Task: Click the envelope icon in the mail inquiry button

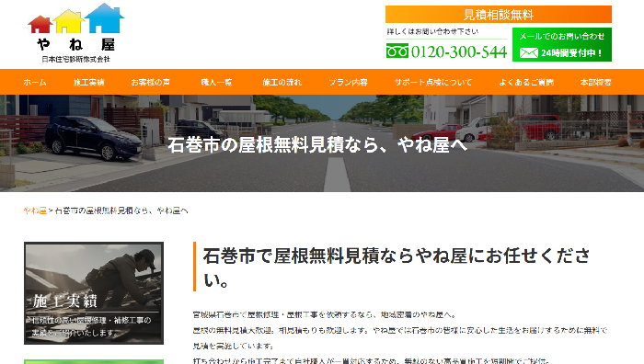Action: pos(529,53)
